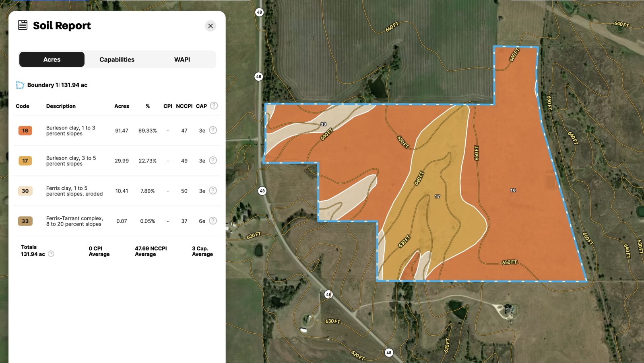
Task: Click the help icon next to CAP header
Action: point(214,106)
